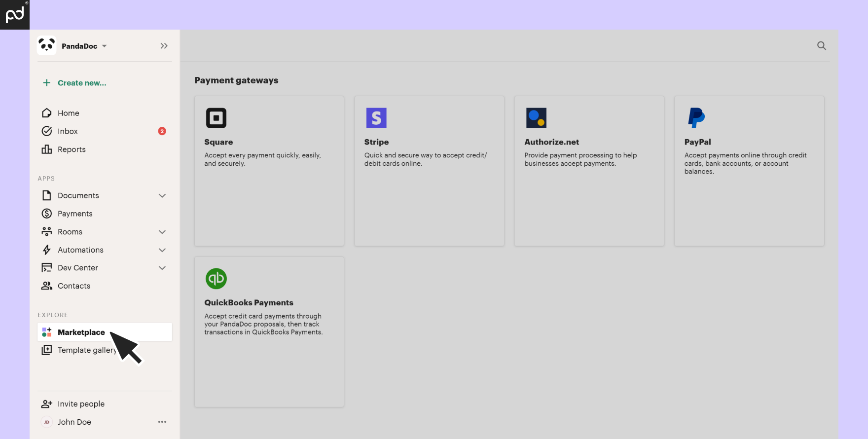868x439 pixels.
Task: Click the search magnifier icon
Action: point(822,45)
